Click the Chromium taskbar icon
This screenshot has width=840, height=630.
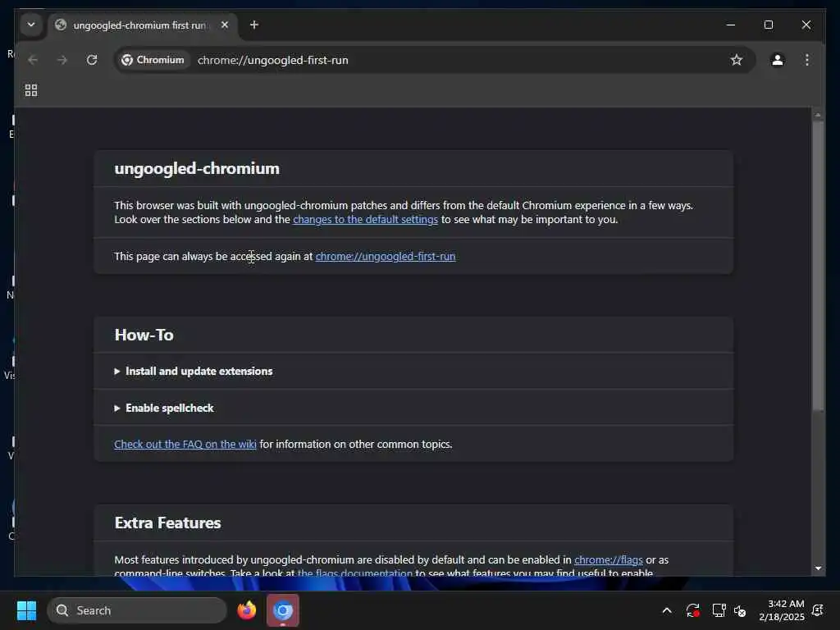pyautogui.click(x=283, y=610)
